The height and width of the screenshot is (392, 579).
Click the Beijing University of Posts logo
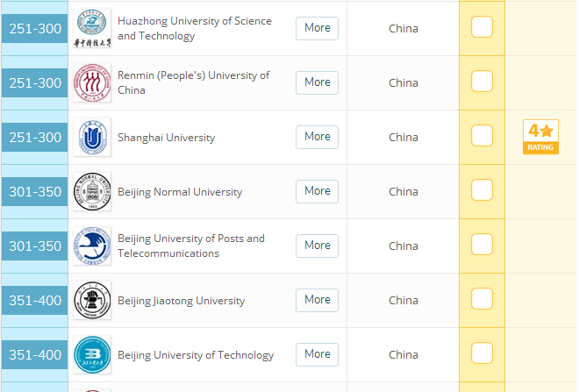tap(92, 246)
